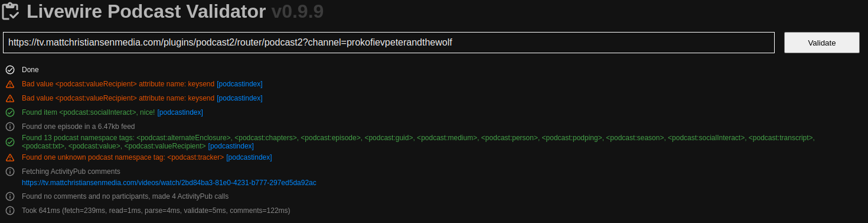The width and height of the screenshot is (868, 223).
Task: Open podcastindex link after valueRecipient tag list
Action: pyautogui.click(x=231, y=146)
